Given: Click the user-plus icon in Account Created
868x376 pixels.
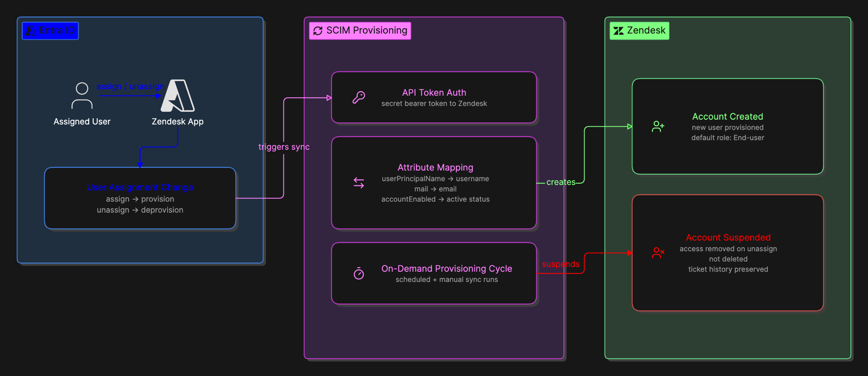Looking at the screenshot, I should (x=658, y=126).
